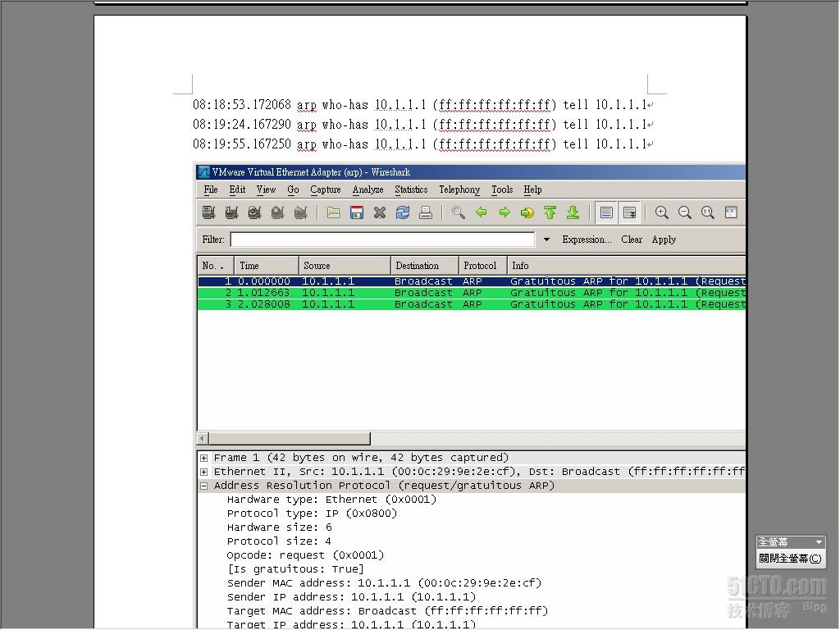
Task: Expand the Frame 1 tree node
Action: pyautogui.click(x=203, y=458)
